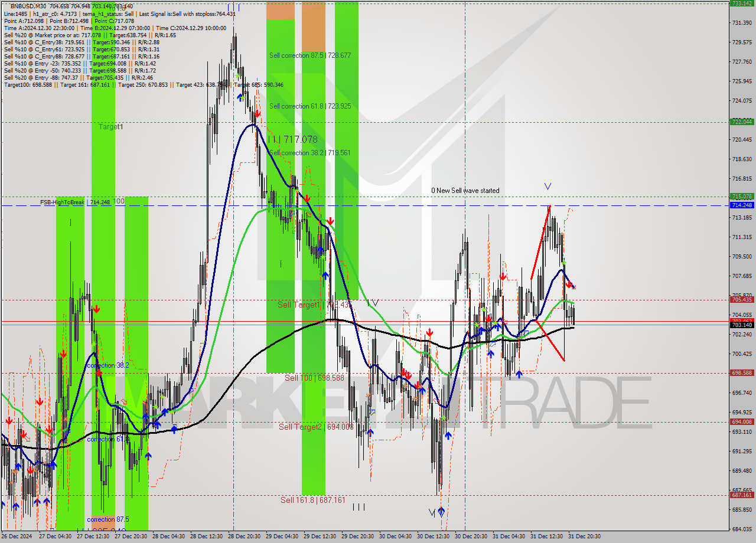Click the '26 Dec 2024' time axis label
The image size is (756, 543).
[16, 537]
